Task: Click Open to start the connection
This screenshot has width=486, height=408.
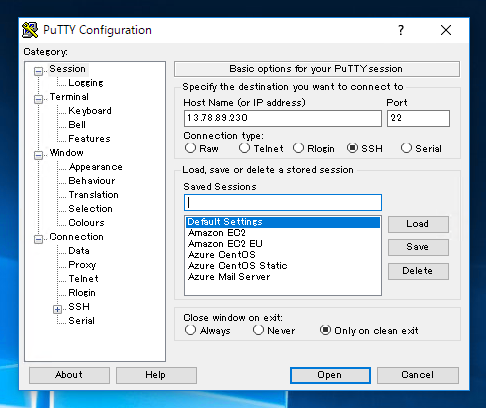Action: [330, 375]
